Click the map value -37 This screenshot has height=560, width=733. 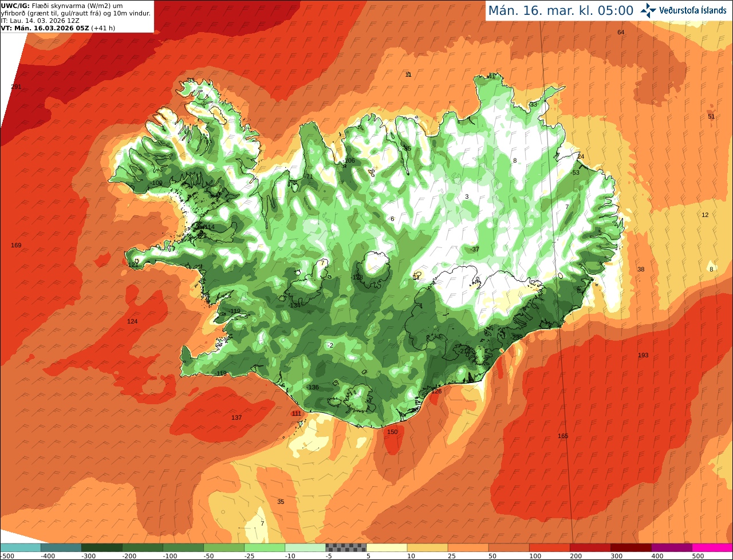click(x=475, y=249)
